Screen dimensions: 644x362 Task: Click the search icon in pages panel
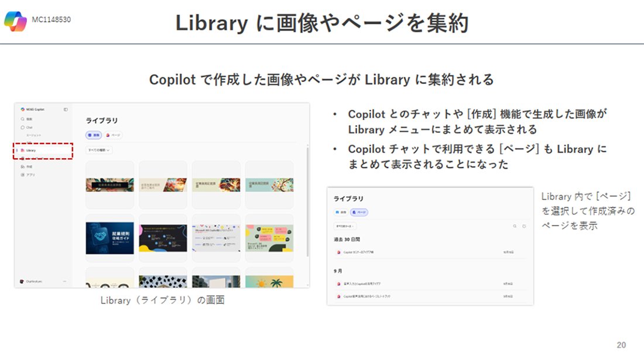coord(515,226)
